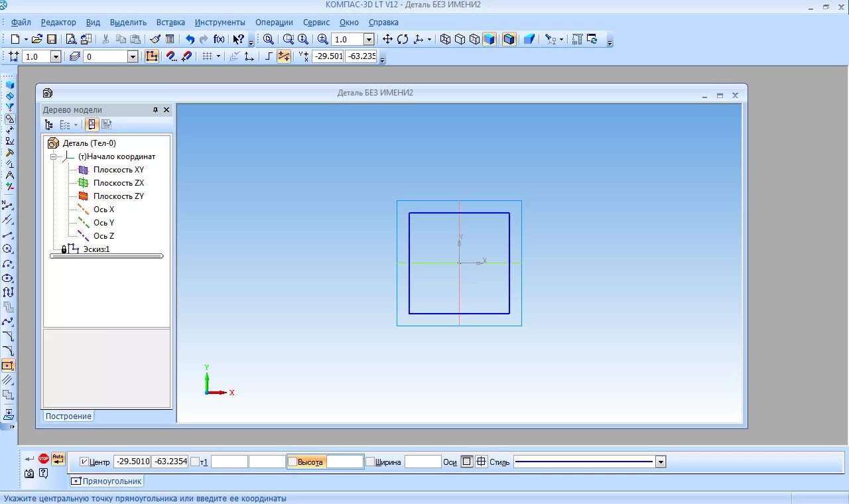This screenshot has width=849, height=504.
Task: Select Ось Z in model tree
Action: (103, 236)
